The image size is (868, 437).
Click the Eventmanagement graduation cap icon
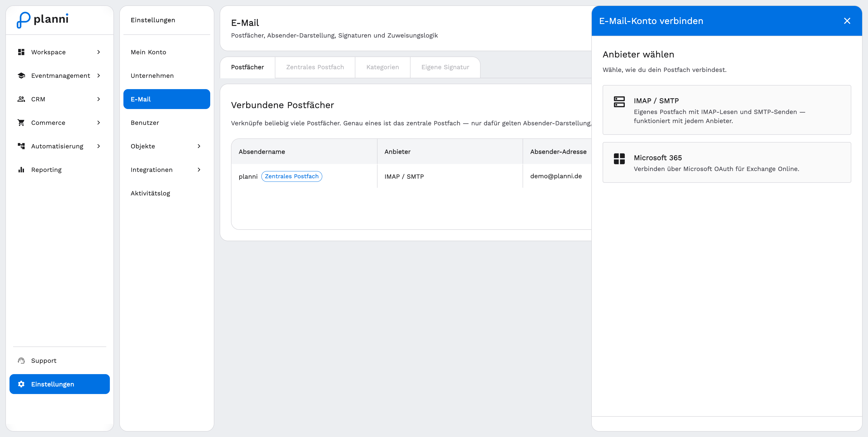(21, 76)
